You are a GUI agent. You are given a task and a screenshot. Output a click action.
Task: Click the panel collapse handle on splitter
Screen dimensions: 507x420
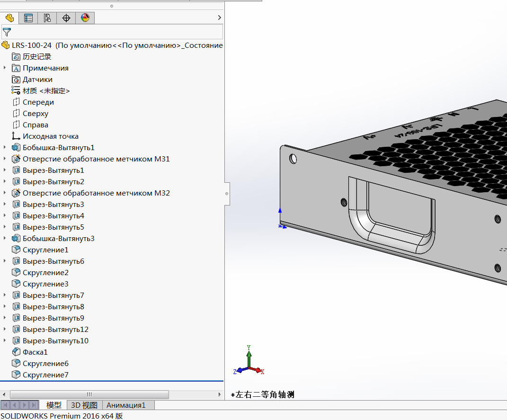[227, 194]
